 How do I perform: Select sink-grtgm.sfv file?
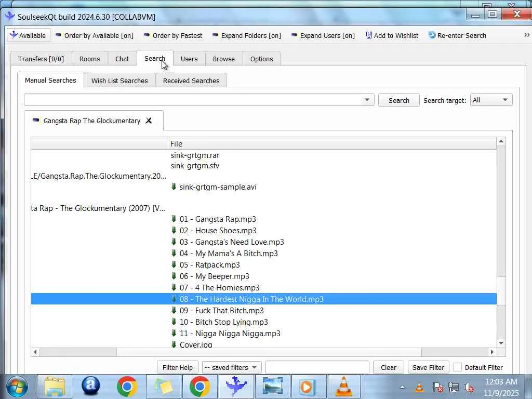[x=195, y=166]
